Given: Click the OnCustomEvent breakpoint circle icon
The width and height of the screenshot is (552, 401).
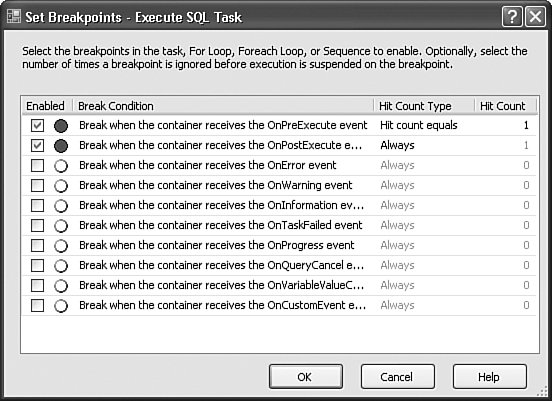Looking at the screenshot, I should (61, 306).
